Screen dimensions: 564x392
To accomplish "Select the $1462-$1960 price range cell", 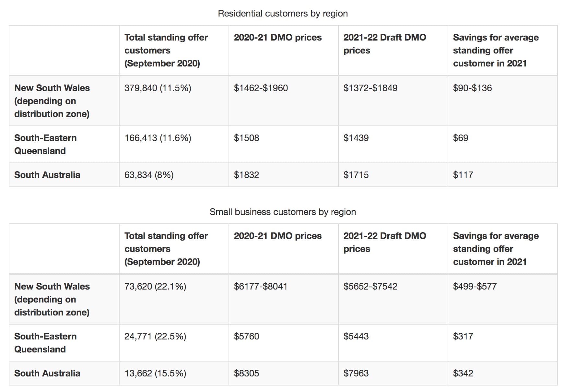I will tap(260, 88).
